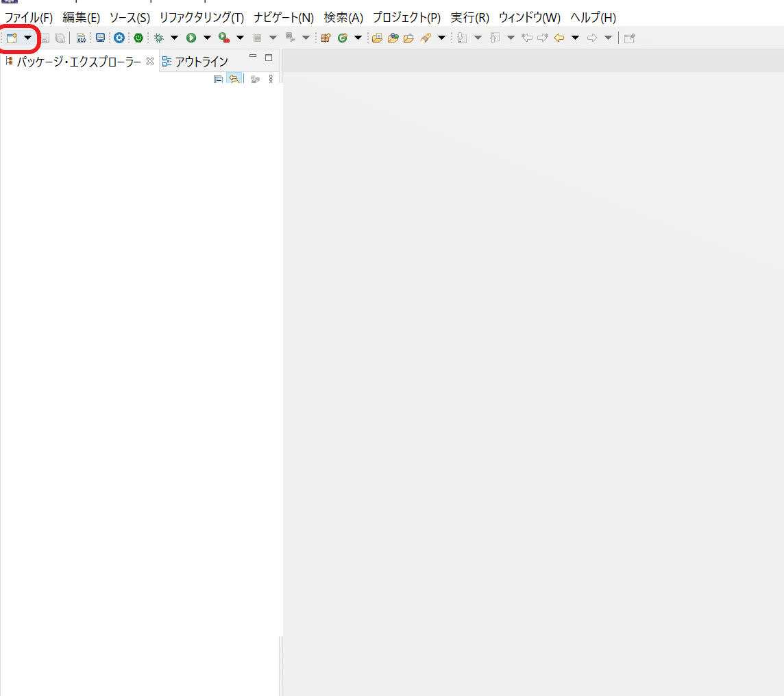Viewport: 784px width, 696px height.
Task: Click the Last Edit Location icon
Action: coord(526,38)
